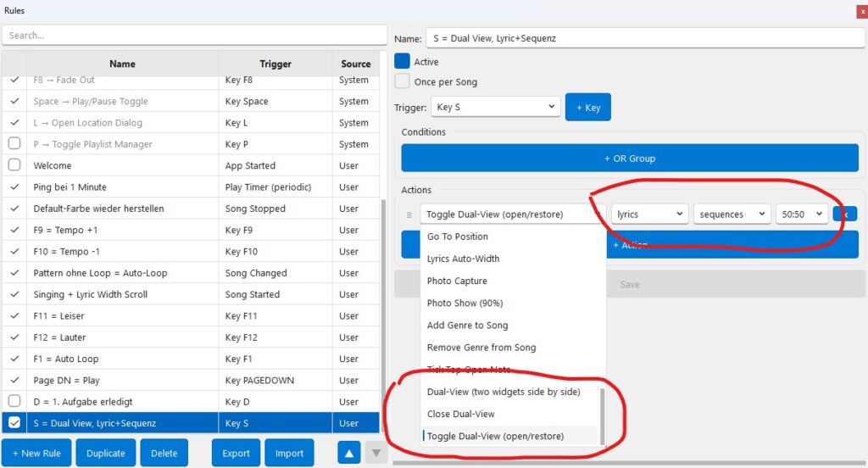Click the blue remove-action button right of 50:50
Viewport: 868px width, 468px height.
[x=845, y=214]
